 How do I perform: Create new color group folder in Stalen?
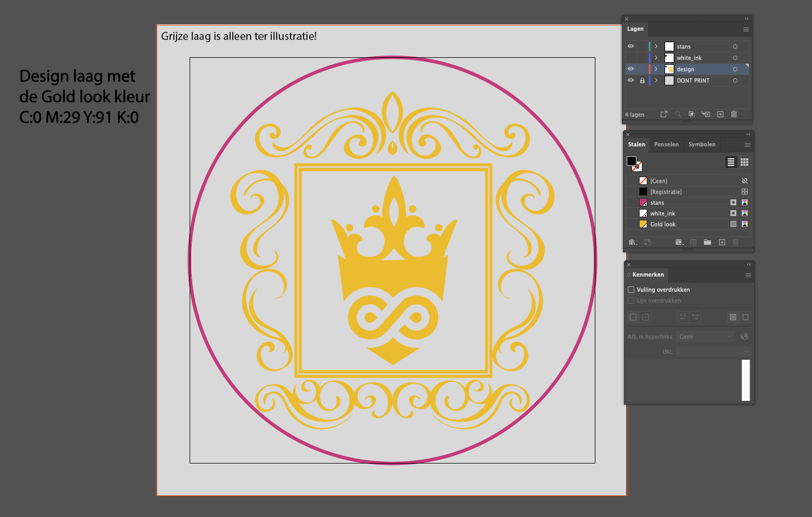707,242
